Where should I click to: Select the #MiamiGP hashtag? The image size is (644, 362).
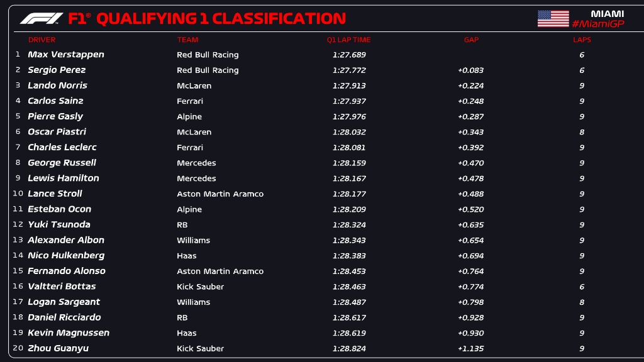[598, 24]
